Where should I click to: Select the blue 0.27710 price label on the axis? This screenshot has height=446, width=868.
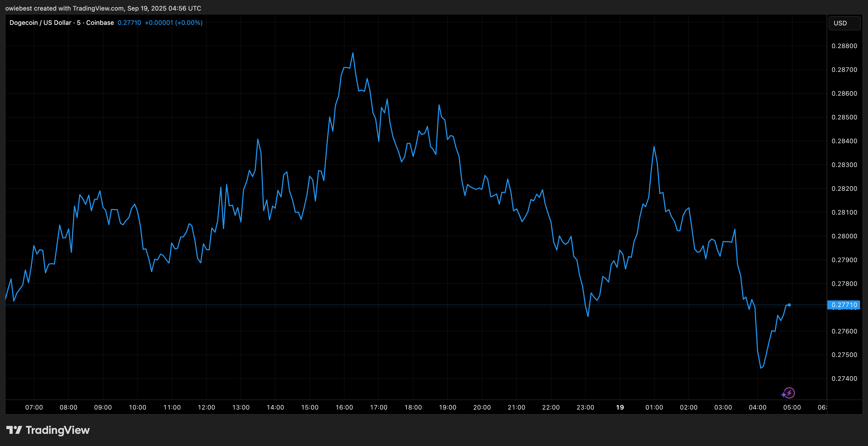click(x=844, y=305)
